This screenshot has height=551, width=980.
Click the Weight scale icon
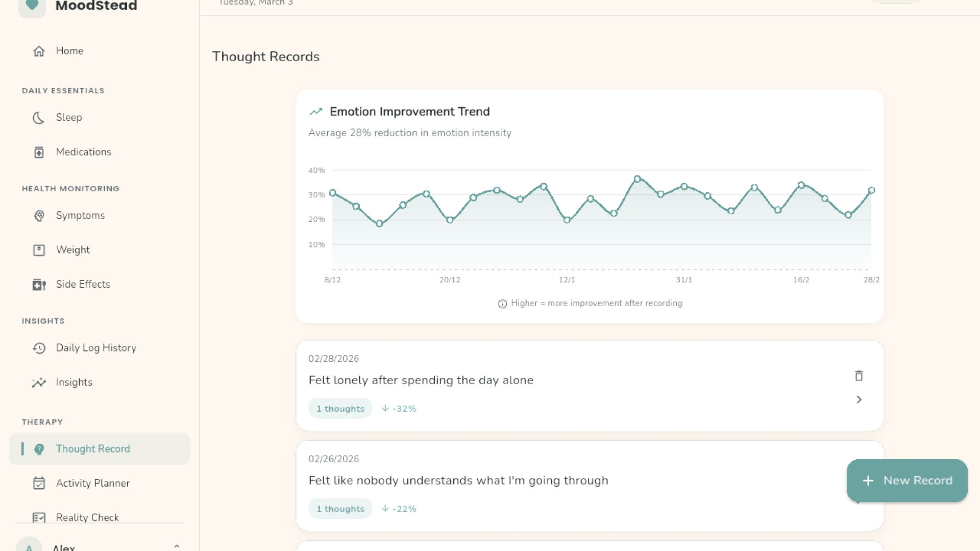coord(39,250)
